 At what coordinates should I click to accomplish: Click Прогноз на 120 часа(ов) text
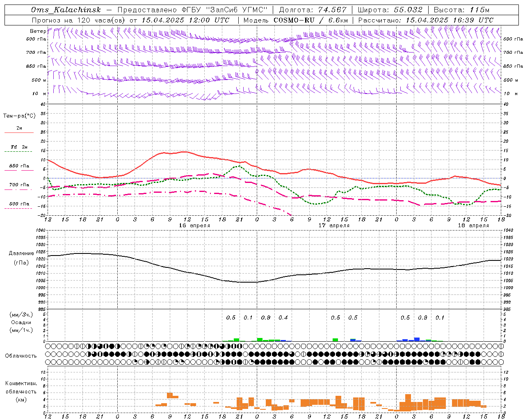point(79,20)
